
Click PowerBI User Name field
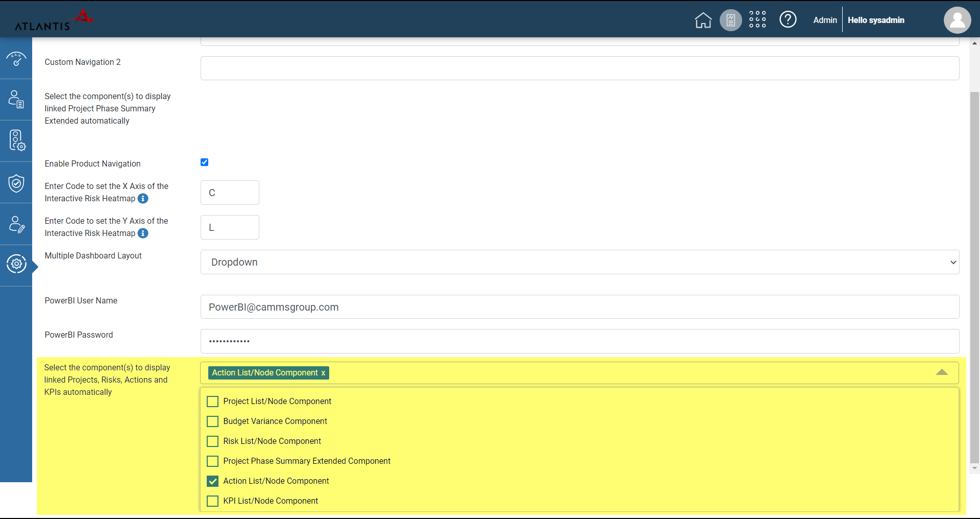pyautogui.click(x=580, y=307)
